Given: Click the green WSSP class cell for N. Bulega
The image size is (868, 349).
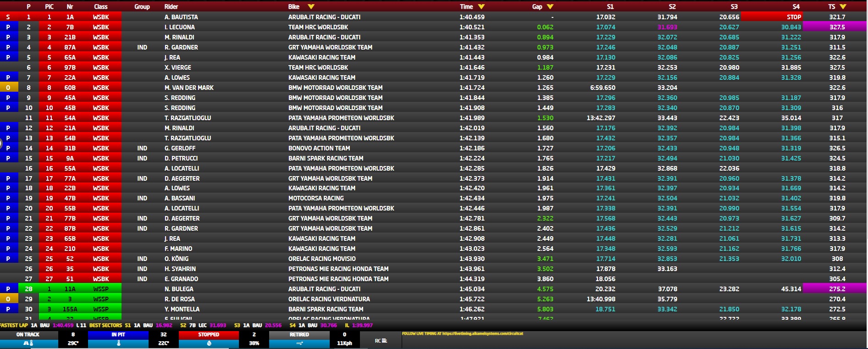Looking at the screenshot, I should point(101,289).
